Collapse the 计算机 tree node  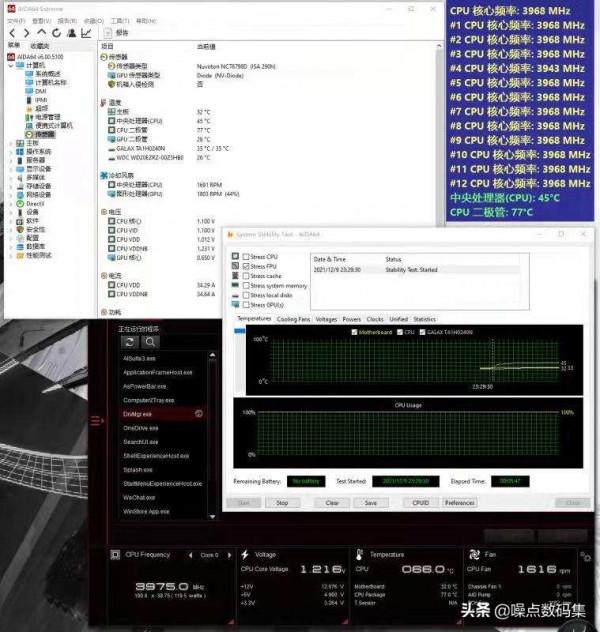click(x=10, y=65)
